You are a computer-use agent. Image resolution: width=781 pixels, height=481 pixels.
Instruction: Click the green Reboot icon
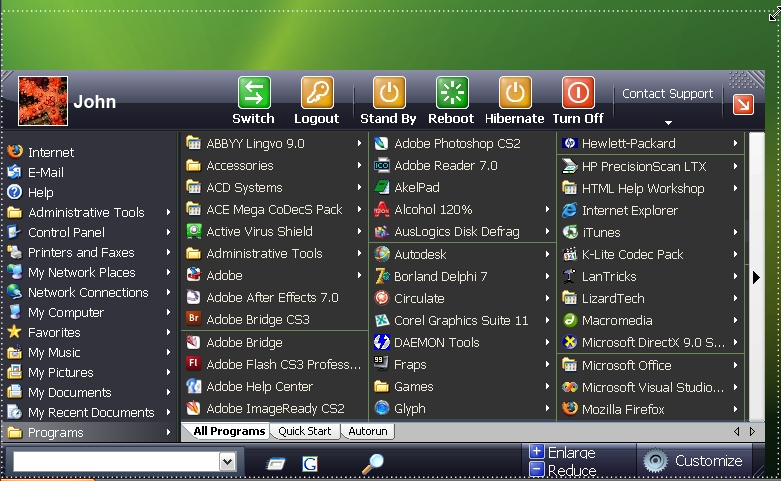451,93
